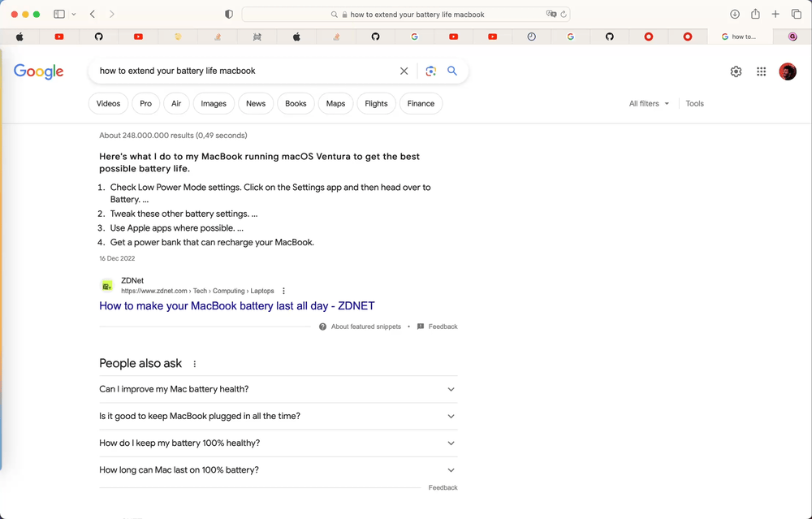
Task: Open the All filters dropdown
Action: [649, 104]
